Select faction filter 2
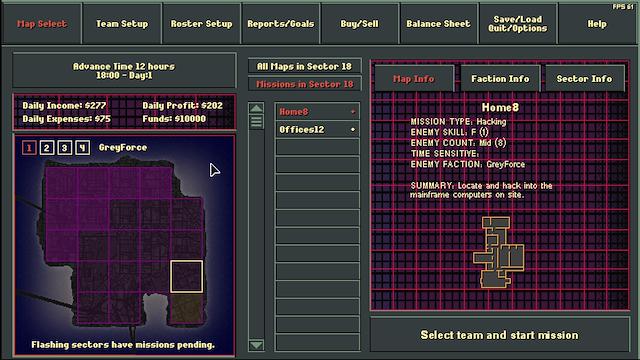Image resolution: width=640 pixels, height=360 pixels. [47, 148]
